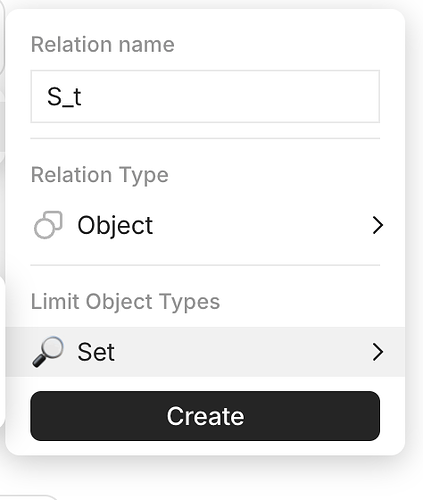Click the Relation Type section heading

coord(100,175)
